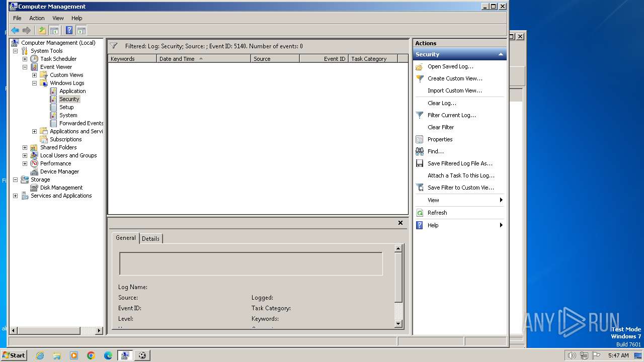Open Microsoft Edge from the taskbar
Viewport: 644px width, 362px height.
point(108,355)
